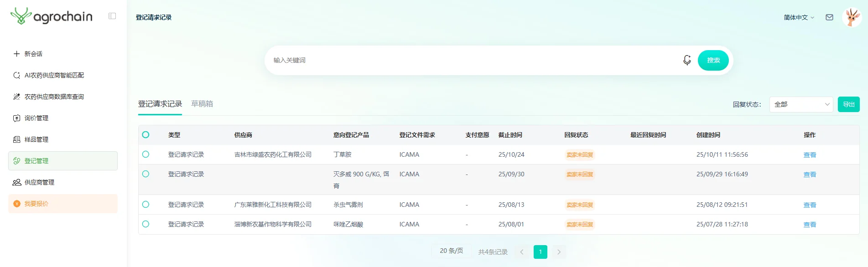Open AI农药供应商智能匹配 menu item

point(63,75)
